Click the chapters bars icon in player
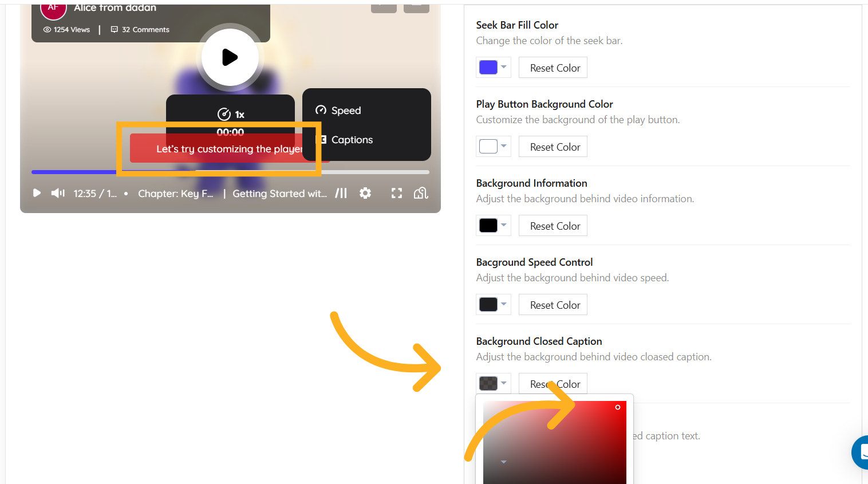The image size is (868, 484). click(x=341, y=193)
